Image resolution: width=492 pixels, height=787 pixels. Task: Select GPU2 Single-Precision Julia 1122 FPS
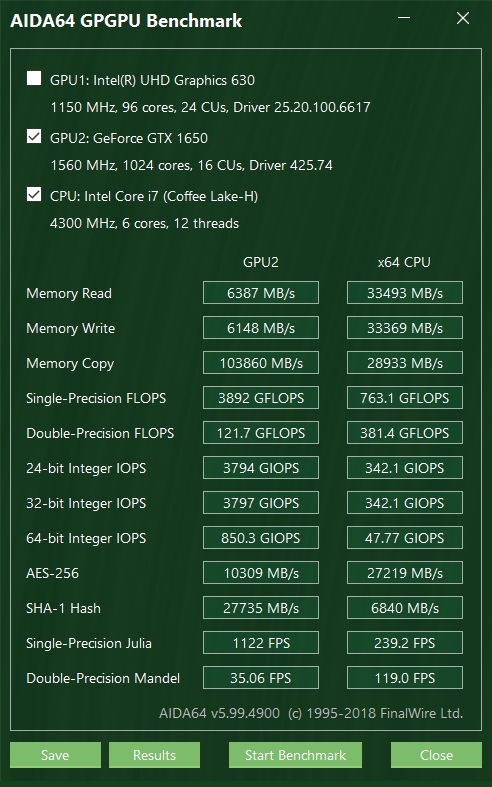click(261, 643)
